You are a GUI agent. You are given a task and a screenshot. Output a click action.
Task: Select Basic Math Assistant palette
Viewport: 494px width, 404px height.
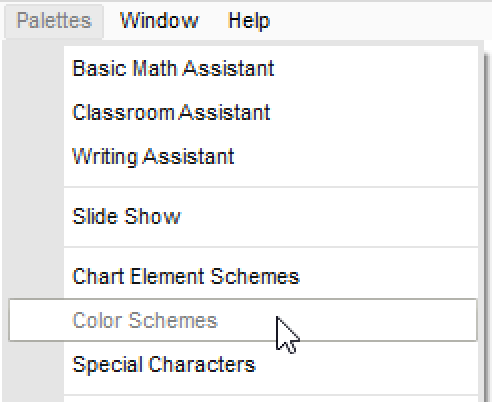243,68
